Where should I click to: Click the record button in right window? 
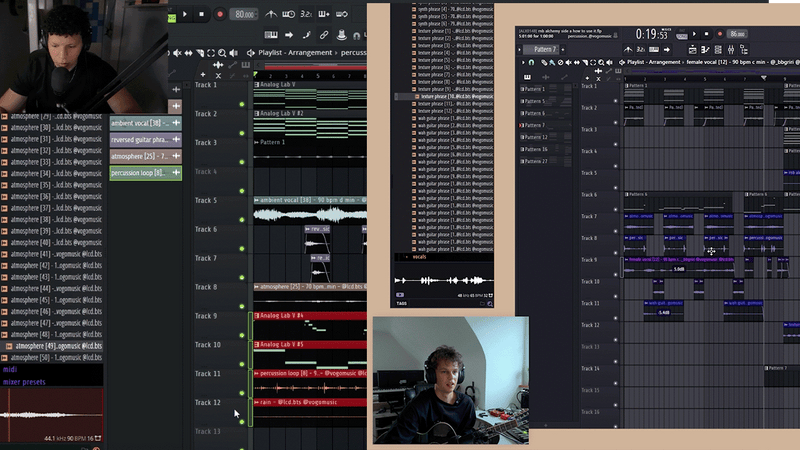719,34
